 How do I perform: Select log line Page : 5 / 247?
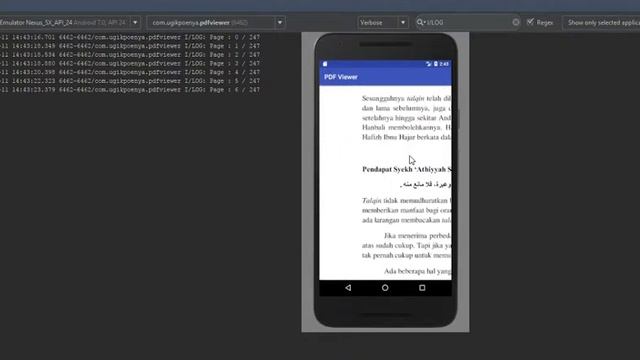130,81
